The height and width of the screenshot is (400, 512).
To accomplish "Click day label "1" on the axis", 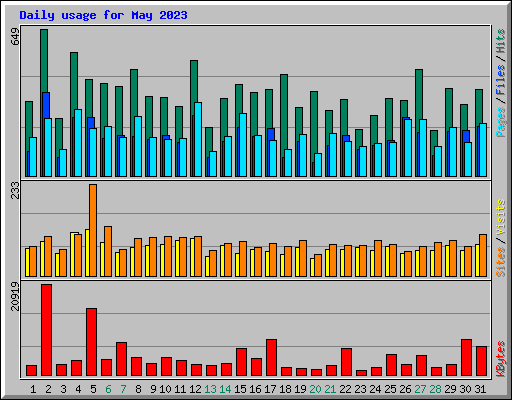I will (33, 389).
